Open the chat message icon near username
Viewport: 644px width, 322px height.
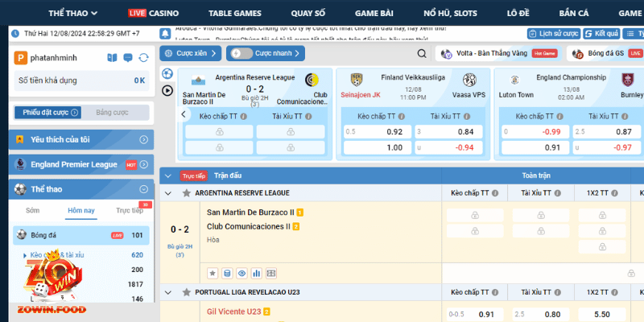(x=127, y=58)
